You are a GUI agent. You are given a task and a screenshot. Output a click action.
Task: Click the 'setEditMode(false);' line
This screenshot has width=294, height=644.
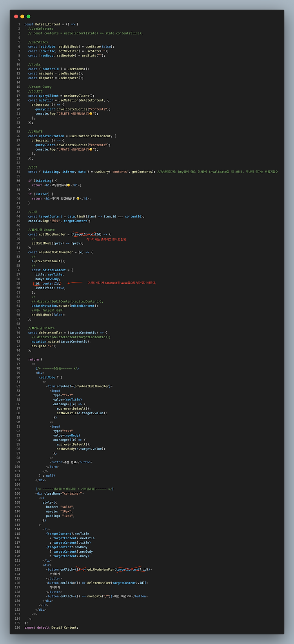click(x=49, y=315)
